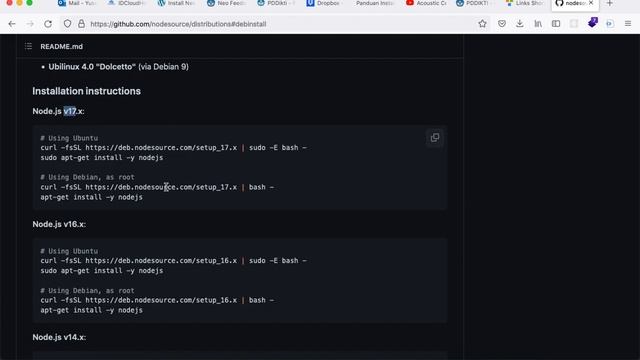This screenshot has height=360, width=640.
Task: Click '# Using Ubuntu' comment in v16 block
Action: pyautogui.click(x=69, y=251)
